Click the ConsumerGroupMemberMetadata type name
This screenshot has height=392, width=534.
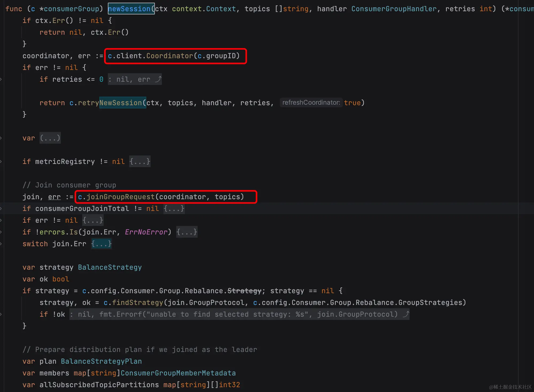(178, 373)
